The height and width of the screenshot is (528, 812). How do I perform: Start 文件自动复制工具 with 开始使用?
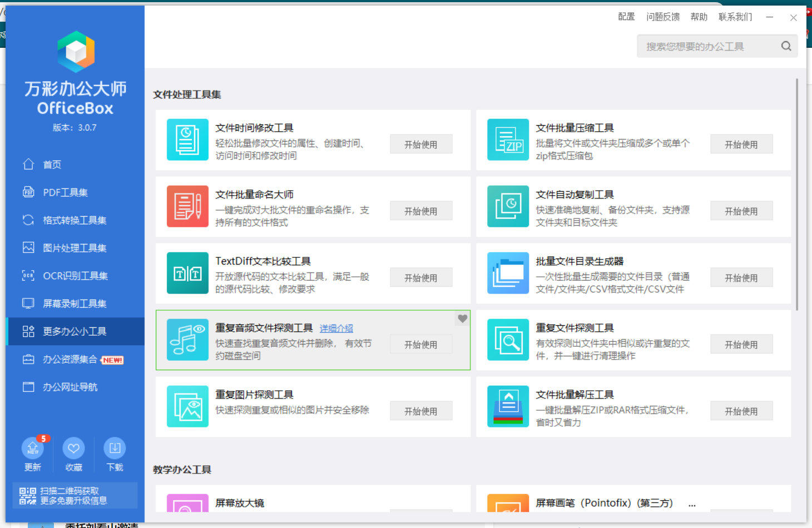coord(741,211)
